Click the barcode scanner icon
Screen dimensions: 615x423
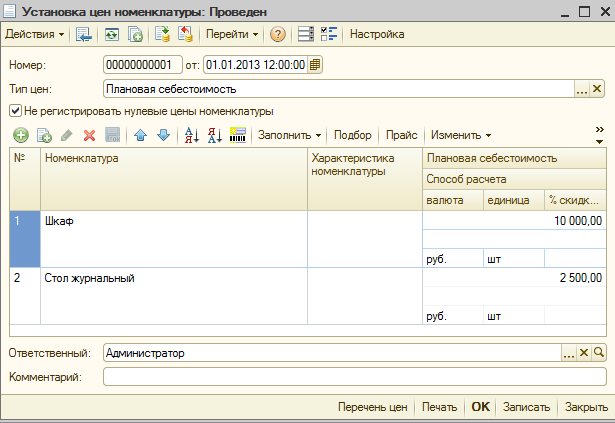(x=238, y=135)
